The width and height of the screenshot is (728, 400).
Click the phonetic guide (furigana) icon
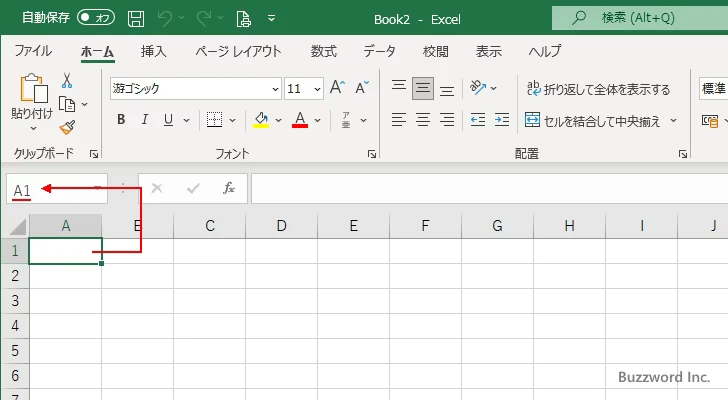tap(346, 120)
